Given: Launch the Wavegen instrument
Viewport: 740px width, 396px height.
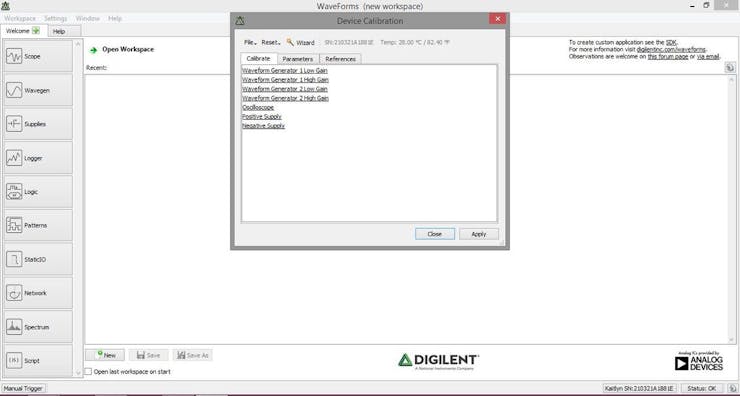Looking at the screenshot, I should click(x=38, y=90).
